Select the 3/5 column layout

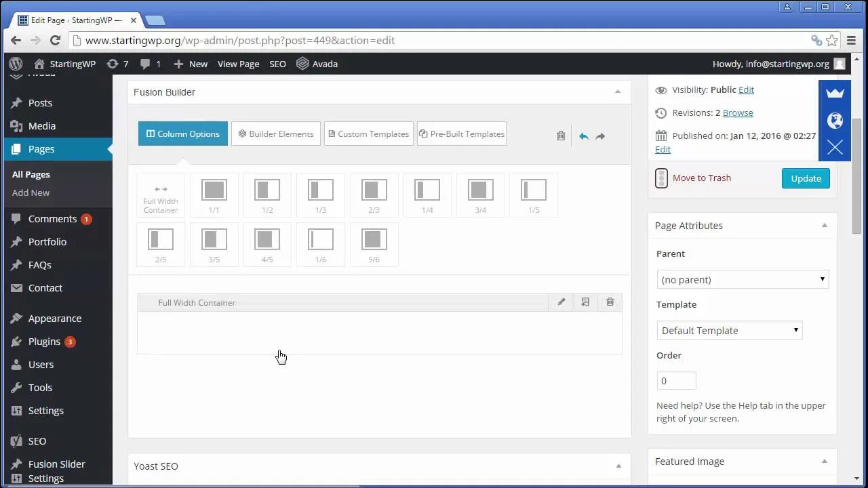[214, 245]
